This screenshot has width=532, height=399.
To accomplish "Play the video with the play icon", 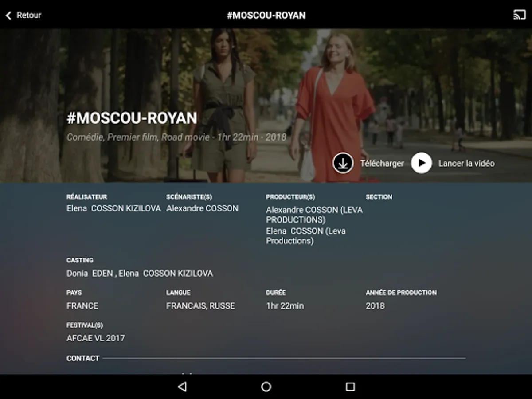I will point(421,163).
